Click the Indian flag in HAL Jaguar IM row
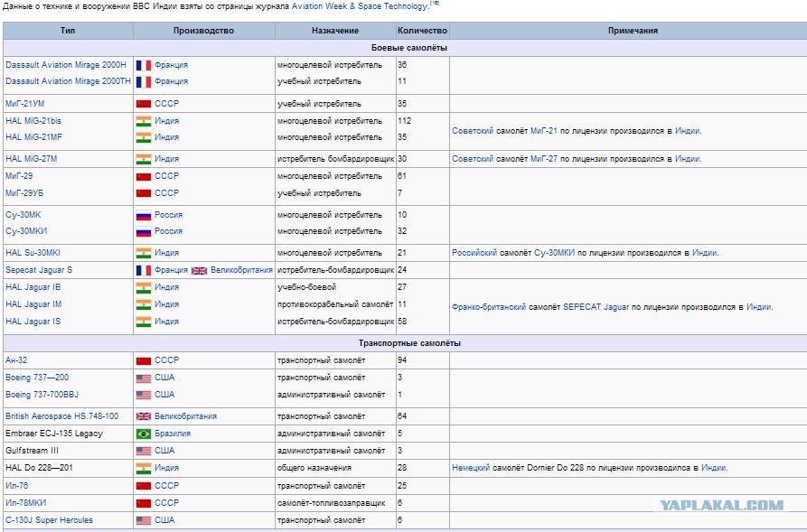 click(x=144, y=305)
